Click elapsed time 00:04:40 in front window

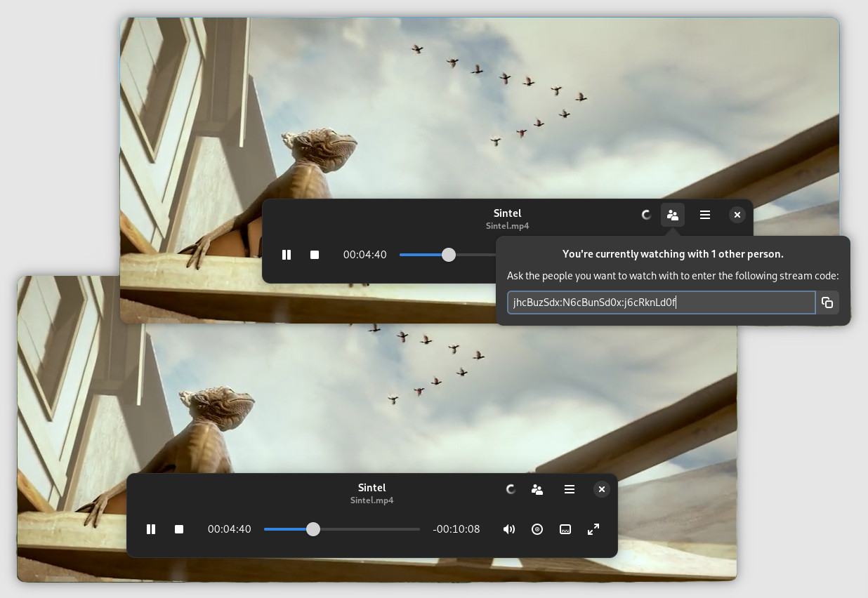click(x=230, y=529)
